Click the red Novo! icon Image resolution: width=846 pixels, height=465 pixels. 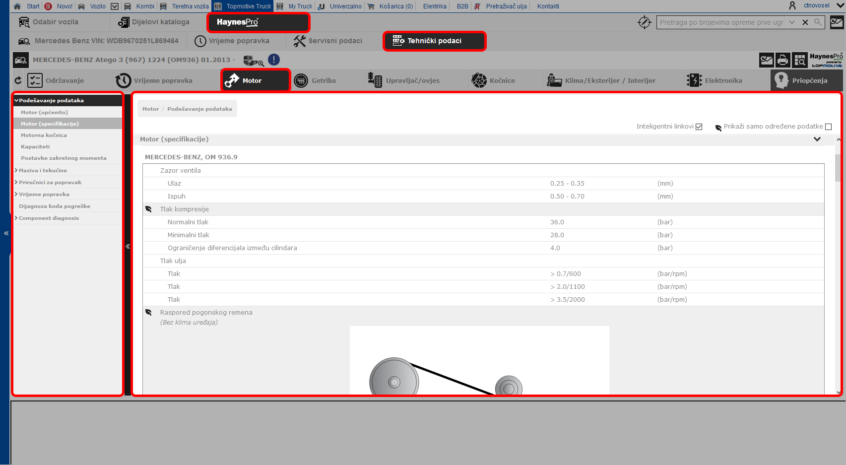tap(48, 6)
